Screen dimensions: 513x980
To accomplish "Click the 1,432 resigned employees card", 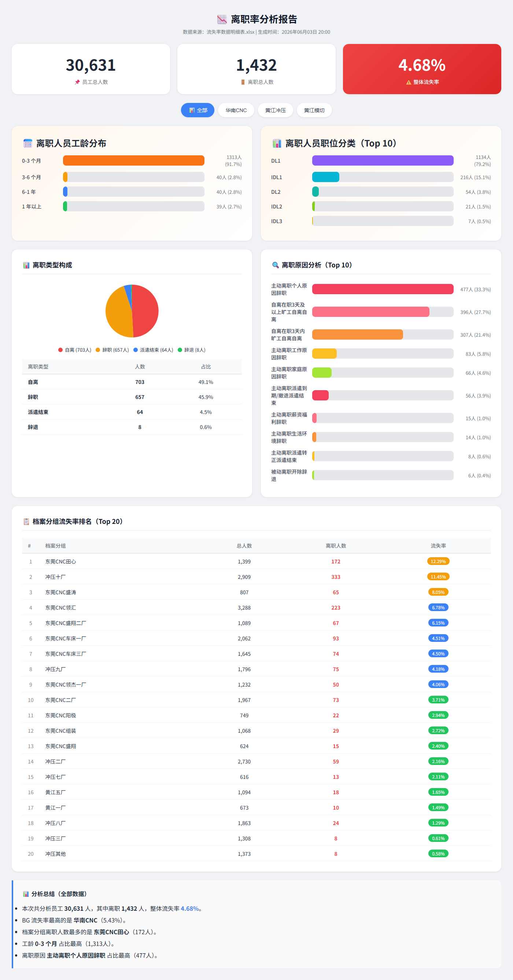I will (x=256, y=69).
